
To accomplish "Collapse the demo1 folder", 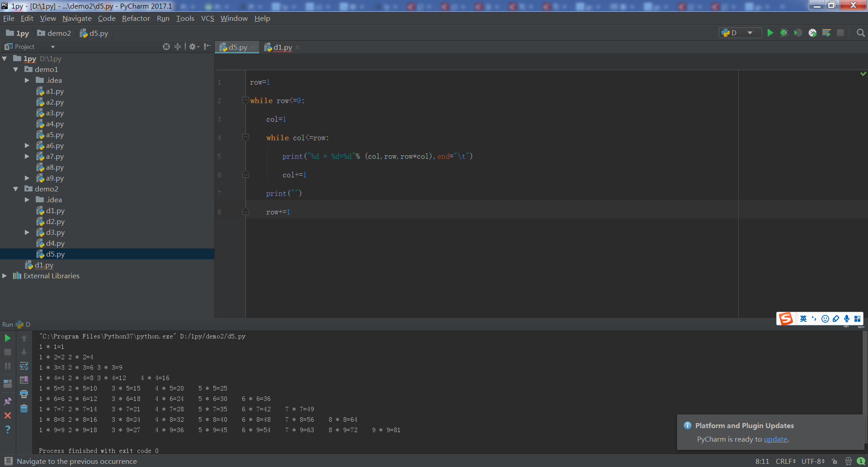I will click(x=16, y=69).
